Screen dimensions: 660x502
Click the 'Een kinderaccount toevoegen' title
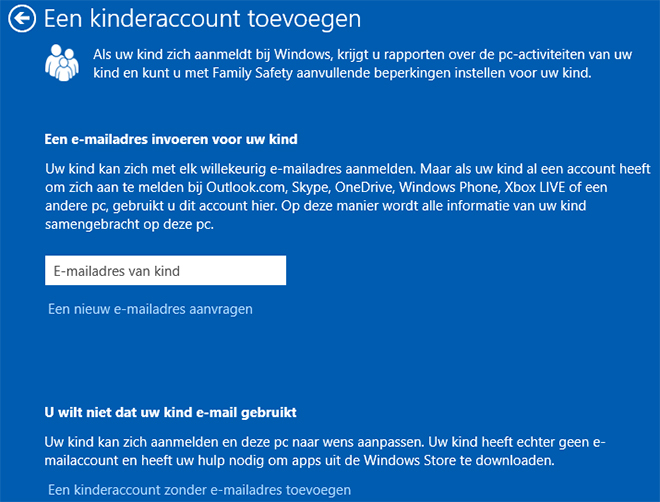click(x=202, y=19)
